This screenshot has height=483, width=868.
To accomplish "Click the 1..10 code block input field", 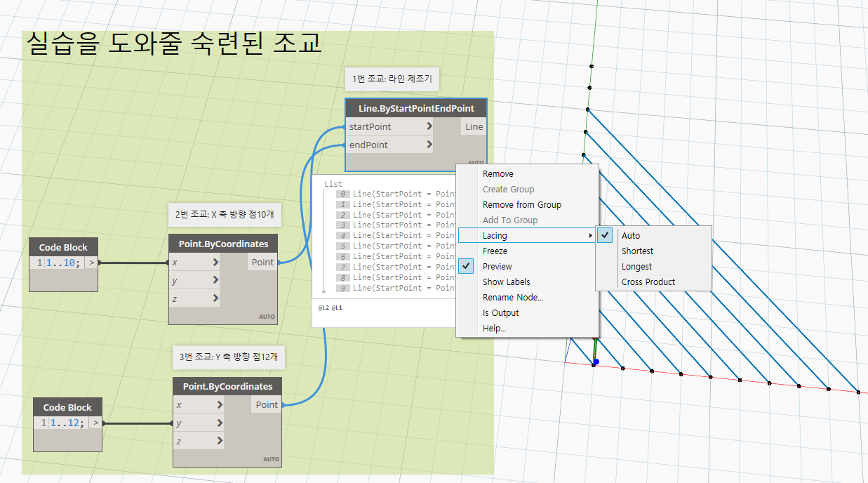I will click(62, 263).
